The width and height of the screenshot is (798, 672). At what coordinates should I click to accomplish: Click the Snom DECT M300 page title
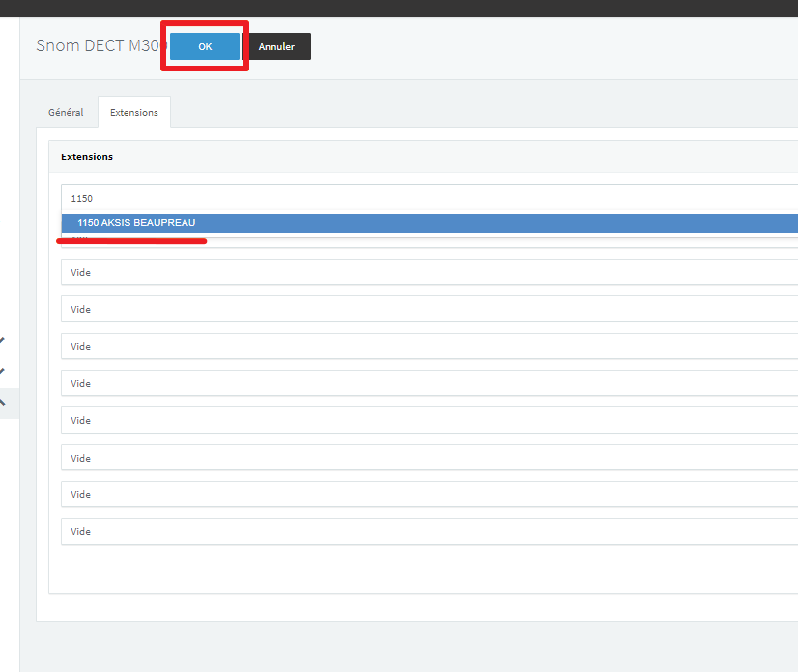pyautogui.click(x=100, y=45)
